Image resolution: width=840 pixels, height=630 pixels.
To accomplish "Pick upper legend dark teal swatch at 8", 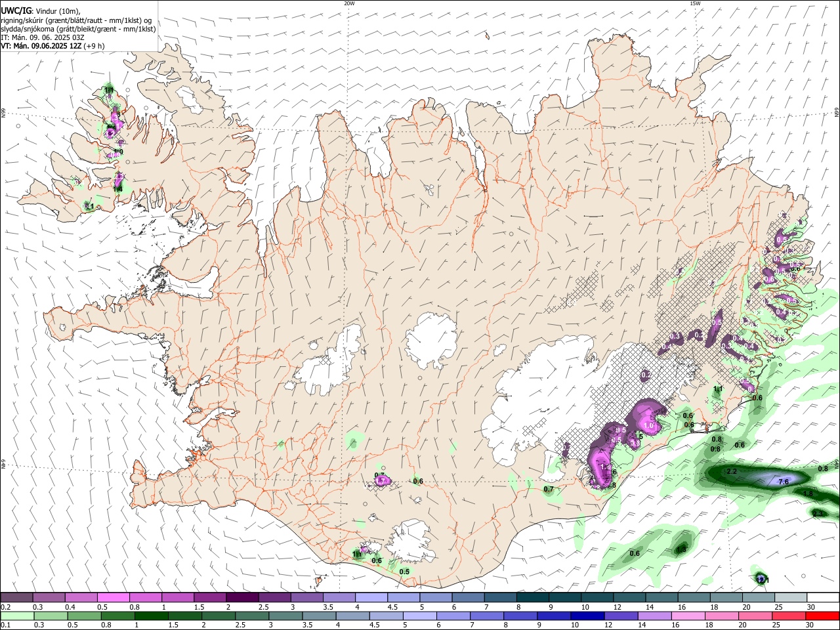I will [x=533, y=597].
